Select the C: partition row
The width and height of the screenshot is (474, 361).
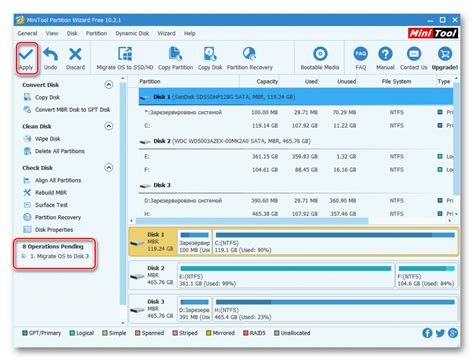coord(296,126)
